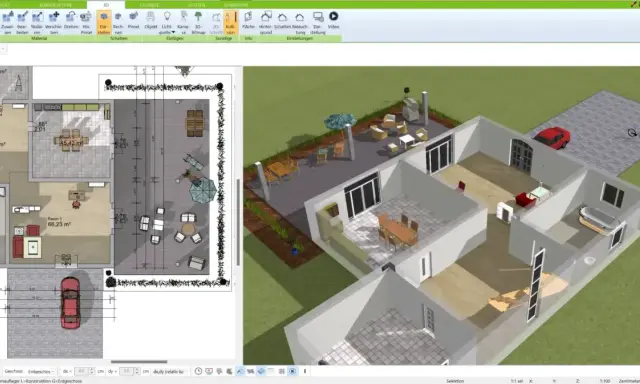Image resolution: width=640 pixels, height=384 pixels.
Task: Click the dx value input field
Action: 81,371
